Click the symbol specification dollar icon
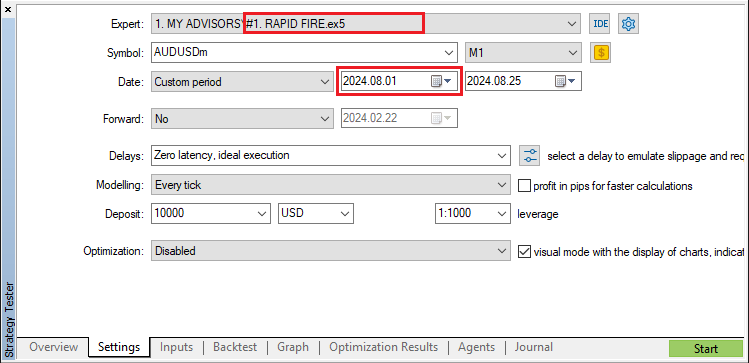 601,53
